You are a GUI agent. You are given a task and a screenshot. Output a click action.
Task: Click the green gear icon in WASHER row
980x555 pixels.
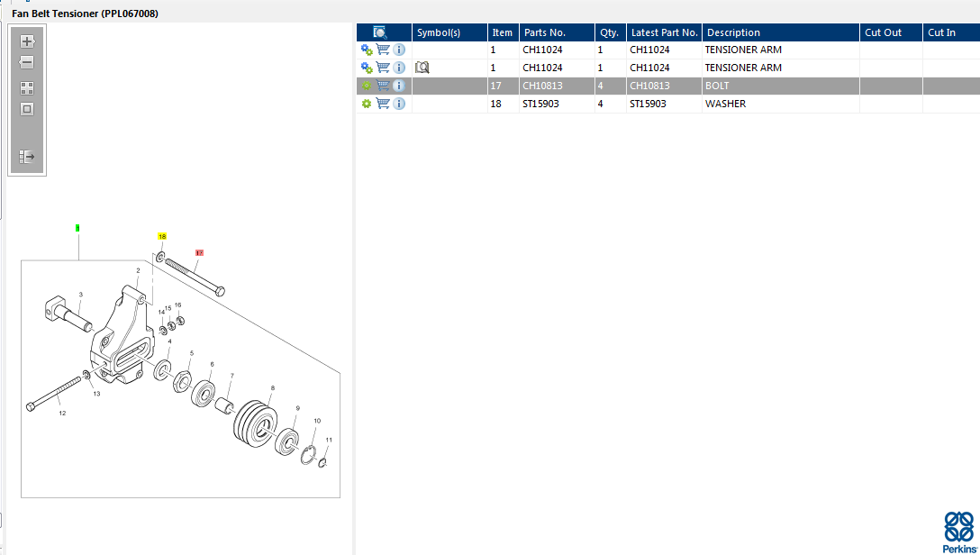(x=367, y=104)
